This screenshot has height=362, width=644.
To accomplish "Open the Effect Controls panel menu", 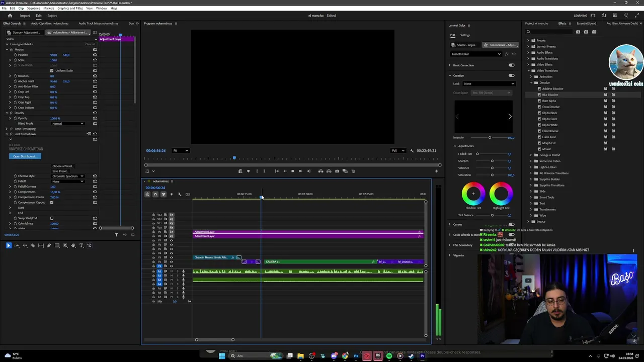I will click(24, 23).
